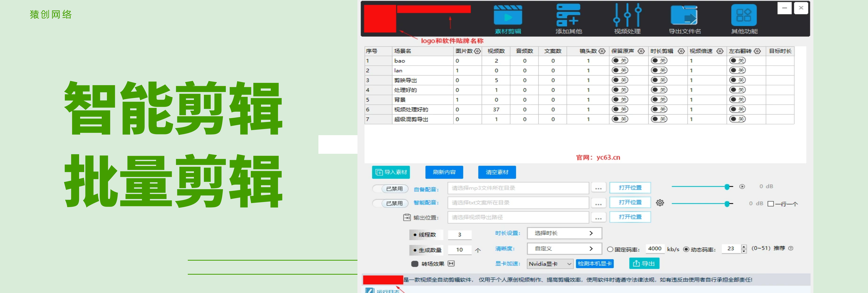
Task: Toggle 左右翻转 switch for 超级混剪导出 row
Action: 737,119
